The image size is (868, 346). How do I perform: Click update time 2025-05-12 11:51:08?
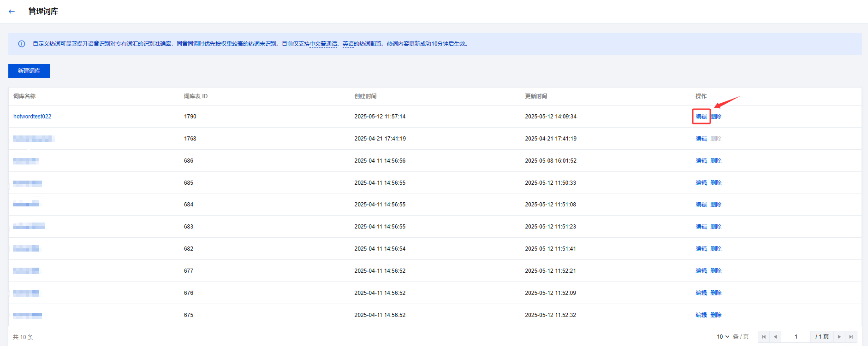click(x=551, y=205)
